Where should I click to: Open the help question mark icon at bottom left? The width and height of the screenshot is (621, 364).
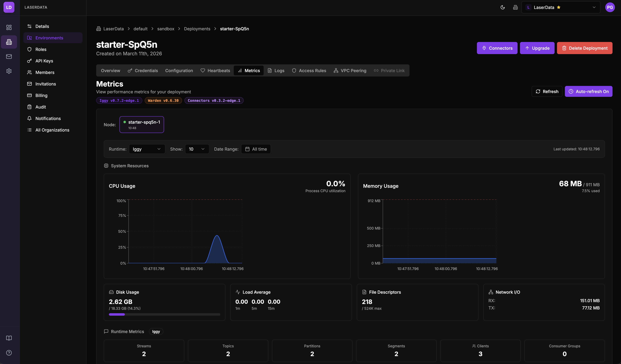[x=9, y=352]
